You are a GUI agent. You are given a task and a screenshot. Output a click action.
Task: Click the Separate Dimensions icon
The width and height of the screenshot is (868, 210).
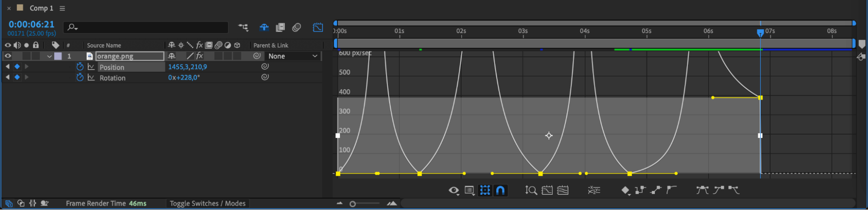click(x=594, y=190)
